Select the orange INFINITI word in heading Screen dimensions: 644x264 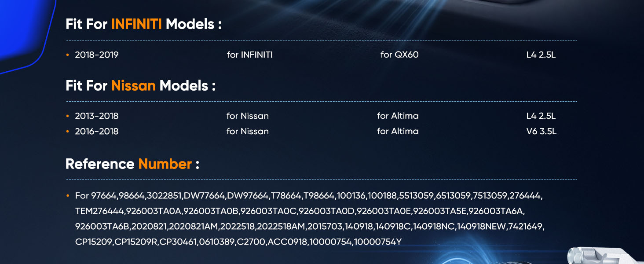click(x=136, y=24)
